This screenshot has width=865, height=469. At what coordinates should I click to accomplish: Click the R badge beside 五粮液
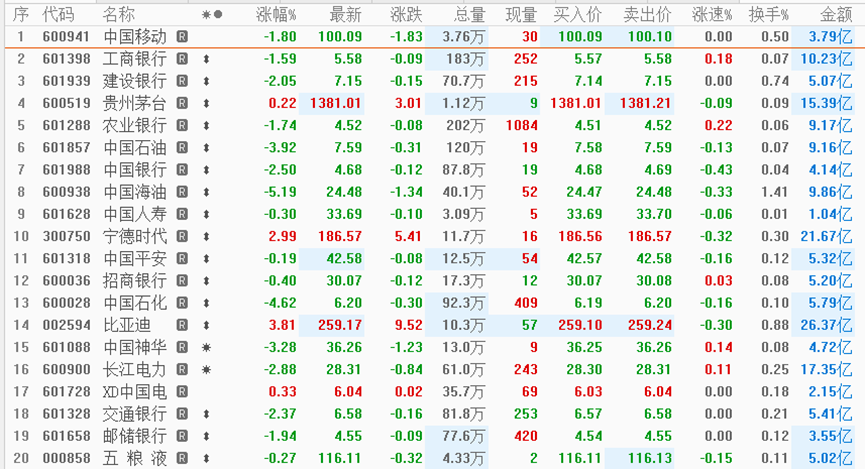182,458
